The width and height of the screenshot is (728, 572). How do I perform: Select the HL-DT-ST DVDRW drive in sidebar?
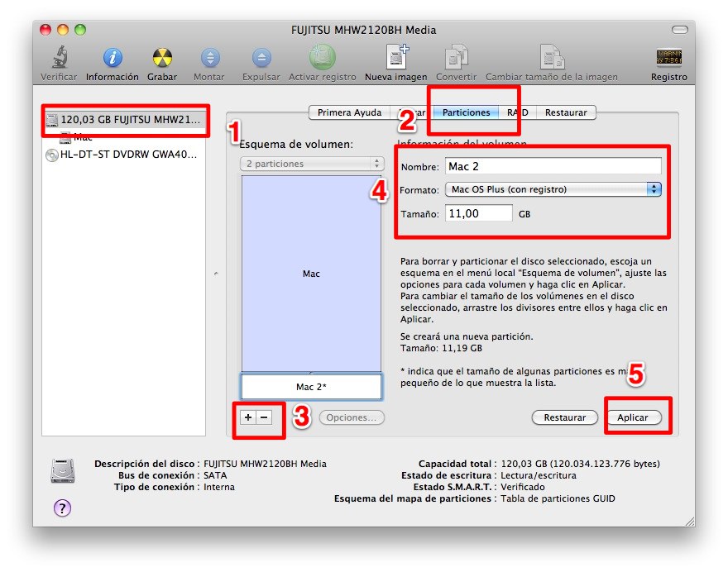(x=123, y=155)
